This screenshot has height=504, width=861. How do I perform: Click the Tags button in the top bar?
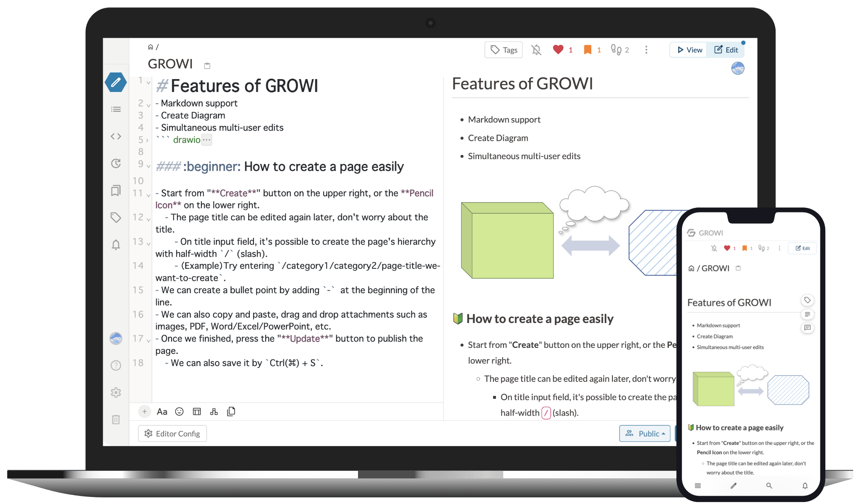[503, 50]
